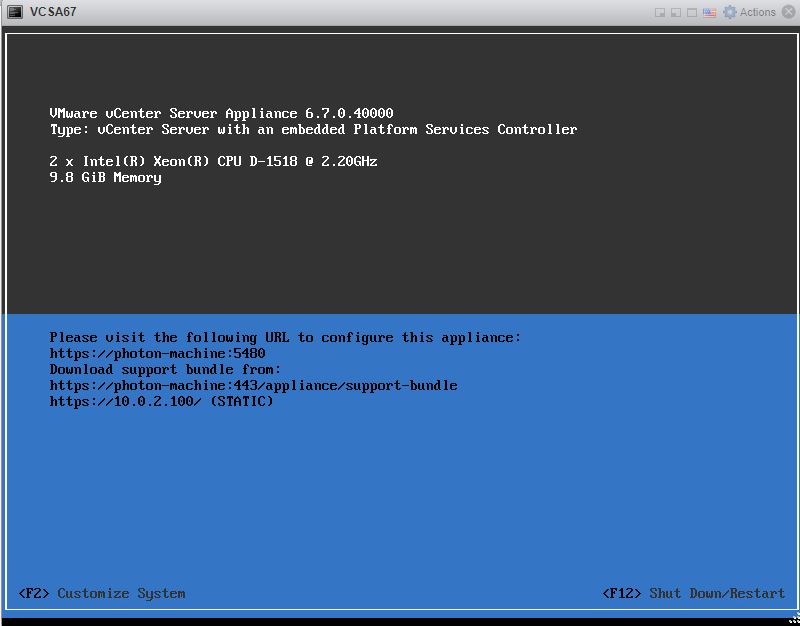Click the F2 Customize System option
Image resolution: width=800 pixels, height=626 pixels.
(x=102, y=593)
